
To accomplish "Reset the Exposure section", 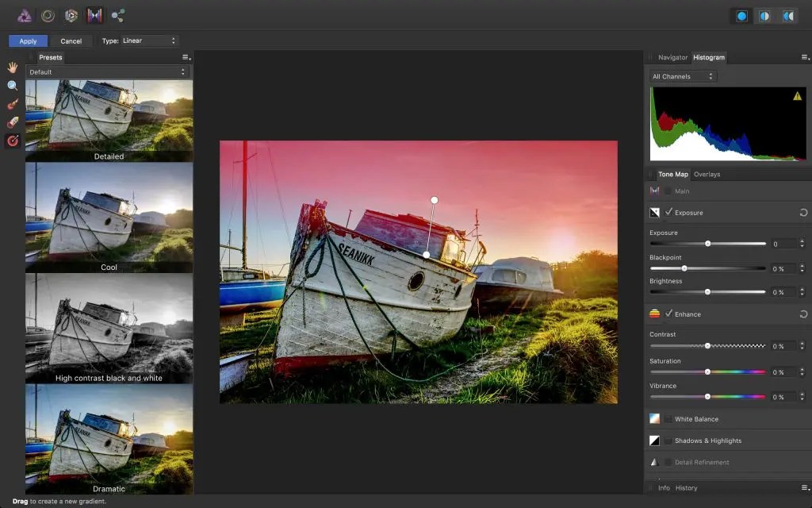I will [x=803, y=213].
